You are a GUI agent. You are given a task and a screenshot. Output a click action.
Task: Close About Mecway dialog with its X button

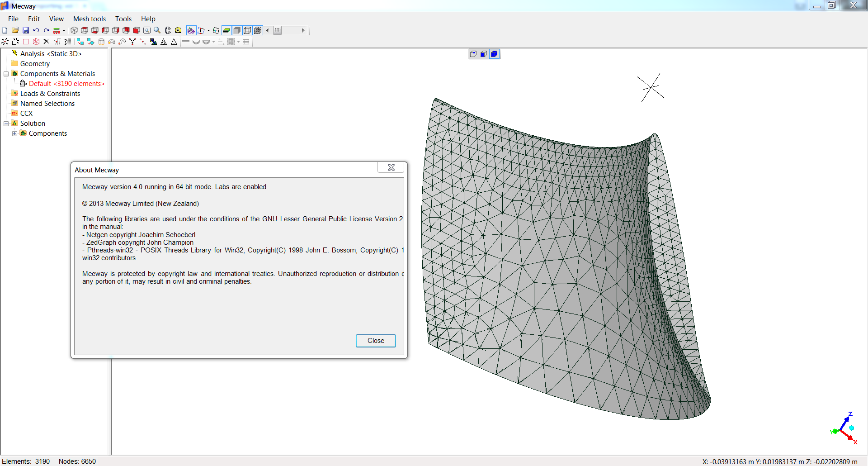(x=391, y=167)
